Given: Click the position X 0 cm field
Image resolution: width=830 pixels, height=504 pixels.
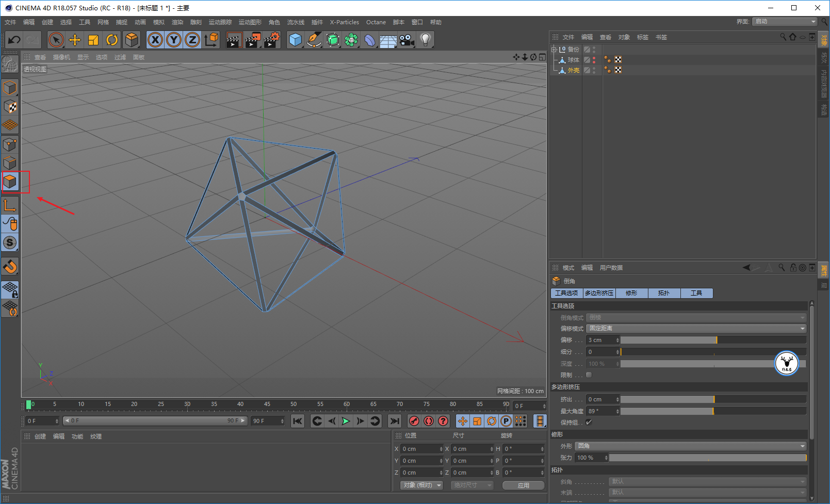Looking at the screenshot, I should pyautogui.click(x=422, y=449).
